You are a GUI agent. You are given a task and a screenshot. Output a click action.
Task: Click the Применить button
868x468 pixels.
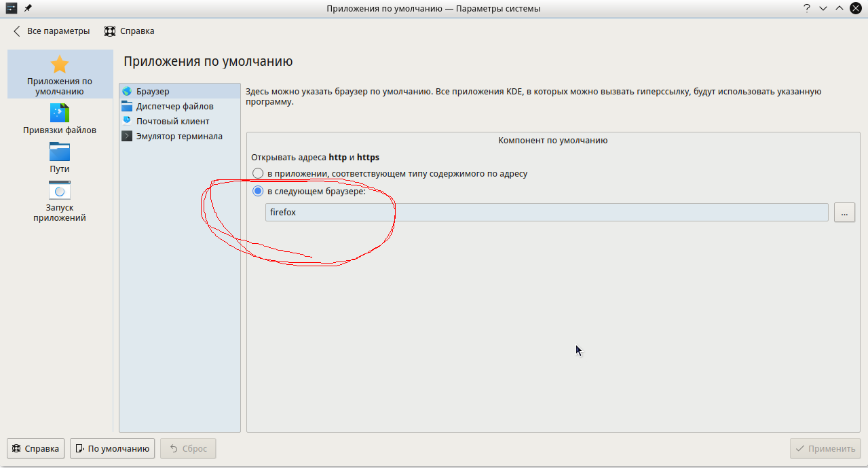(x=825, y=448)
